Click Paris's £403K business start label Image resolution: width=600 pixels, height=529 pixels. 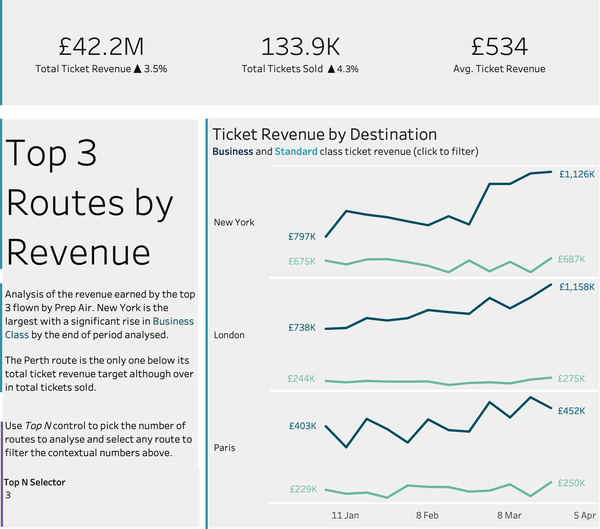pyautogui.click(x=302, y=425)
